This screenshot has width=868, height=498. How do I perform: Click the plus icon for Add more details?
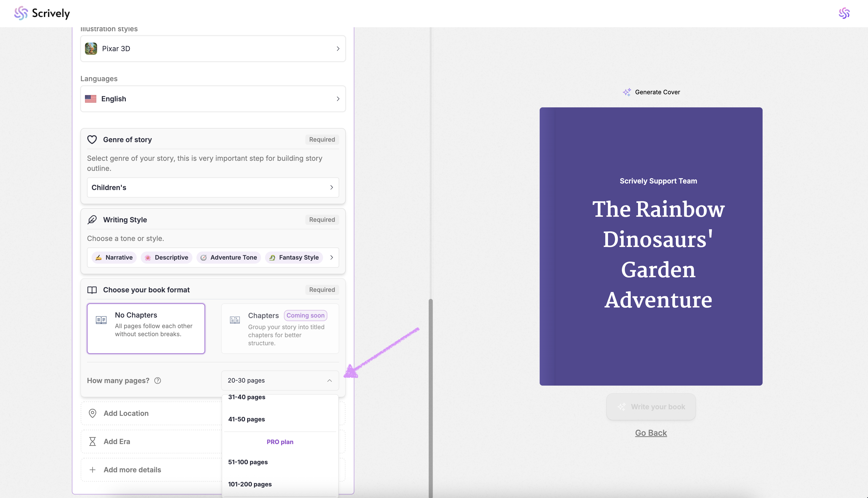[x=92, y=470]
